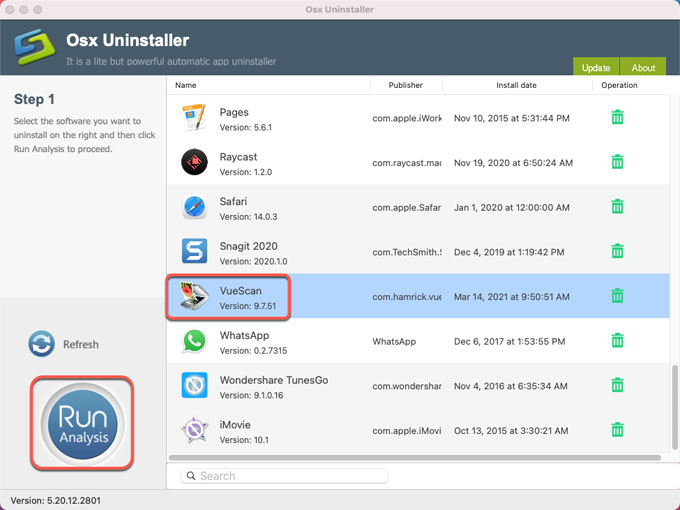Select the VueScan name text
The width and height of the screenshot is (680, 510).
point(240,291)
